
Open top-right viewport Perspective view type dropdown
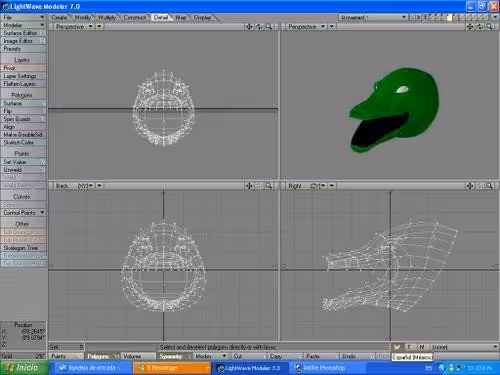(x=306, y=27)
